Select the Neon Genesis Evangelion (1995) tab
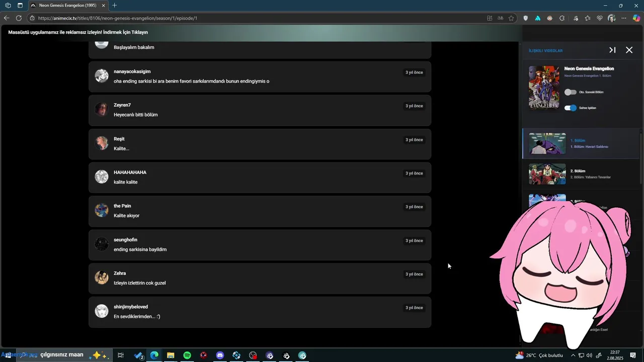 [67, 6]
